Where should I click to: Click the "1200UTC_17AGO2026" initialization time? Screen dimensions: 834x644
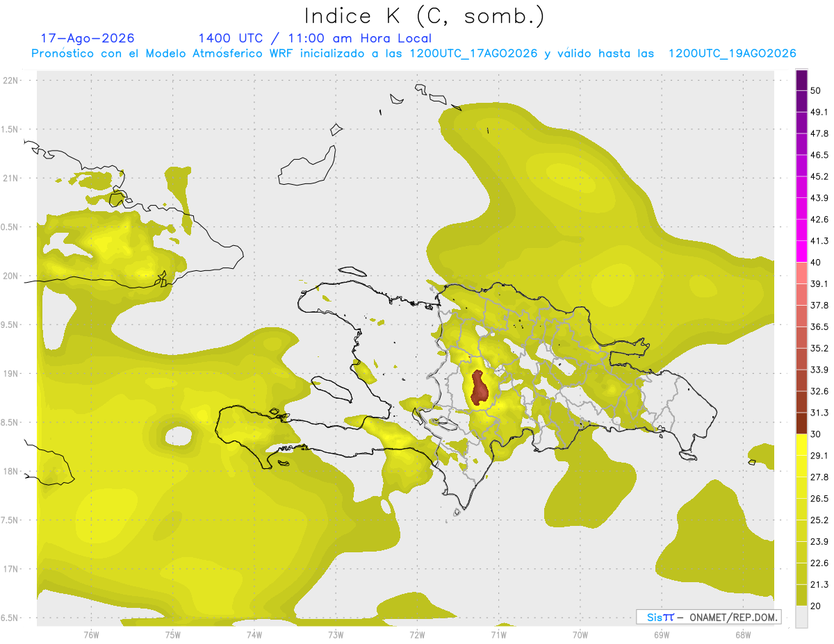pos(473,53)
